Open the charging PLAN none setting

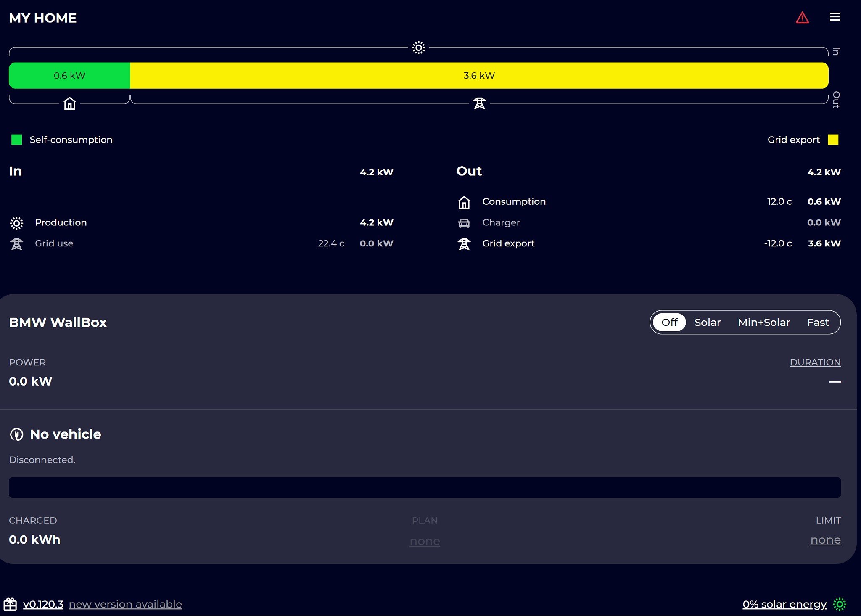pos(425,541)
